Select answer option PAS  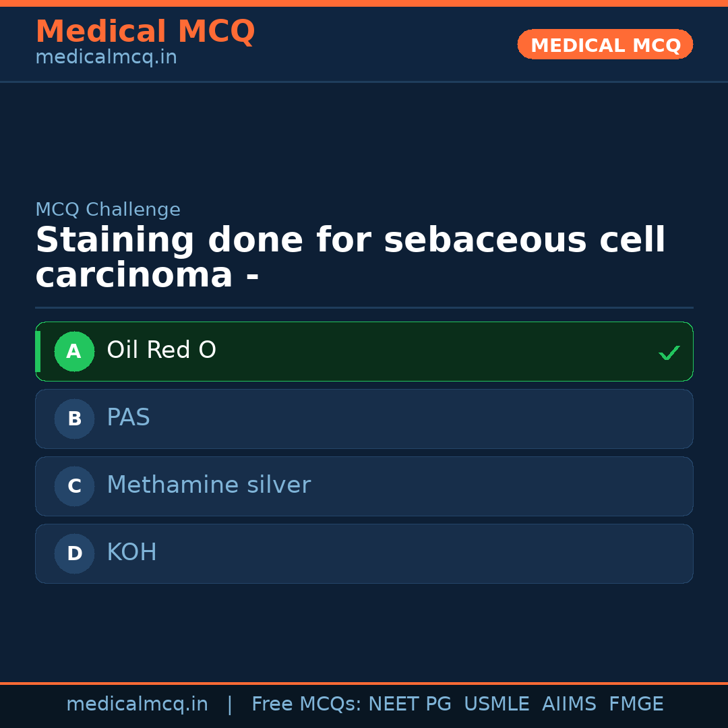[364, 419]
